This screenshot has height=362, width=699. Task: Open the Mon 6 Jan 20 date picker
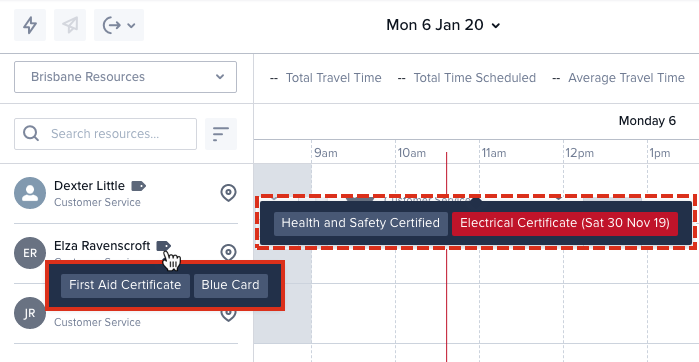coord(443,25)
